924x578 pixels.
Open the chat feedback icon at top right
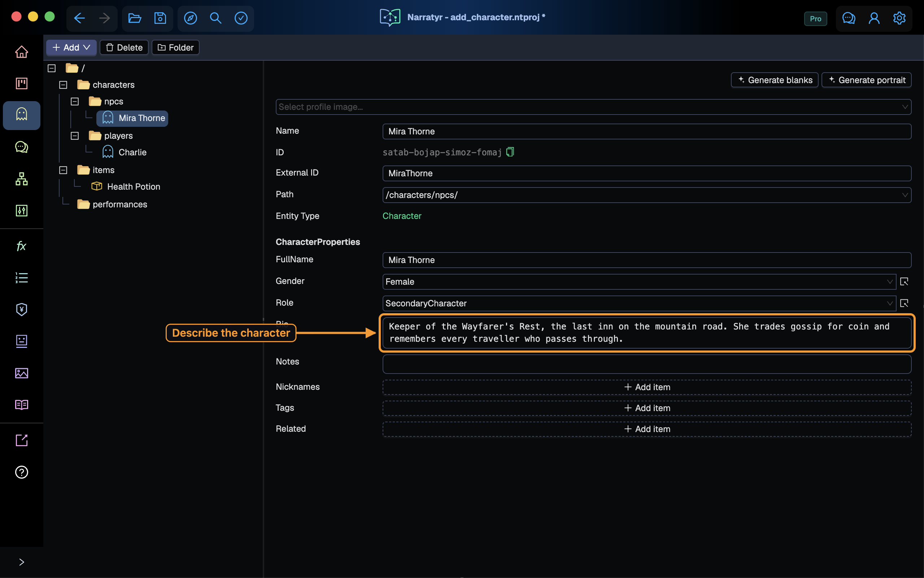[x=849, y=18]
